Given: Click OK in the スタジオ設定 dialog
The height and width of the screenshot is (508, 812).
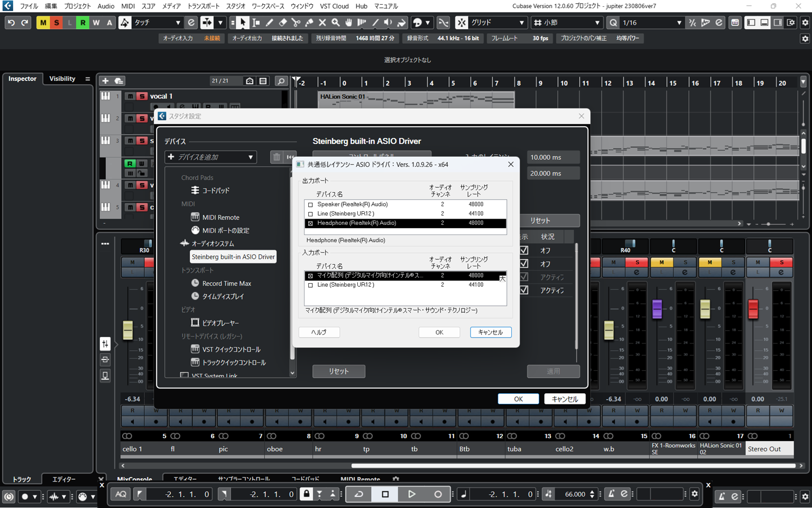Looking at the screenshot, I should pos(518,399).
